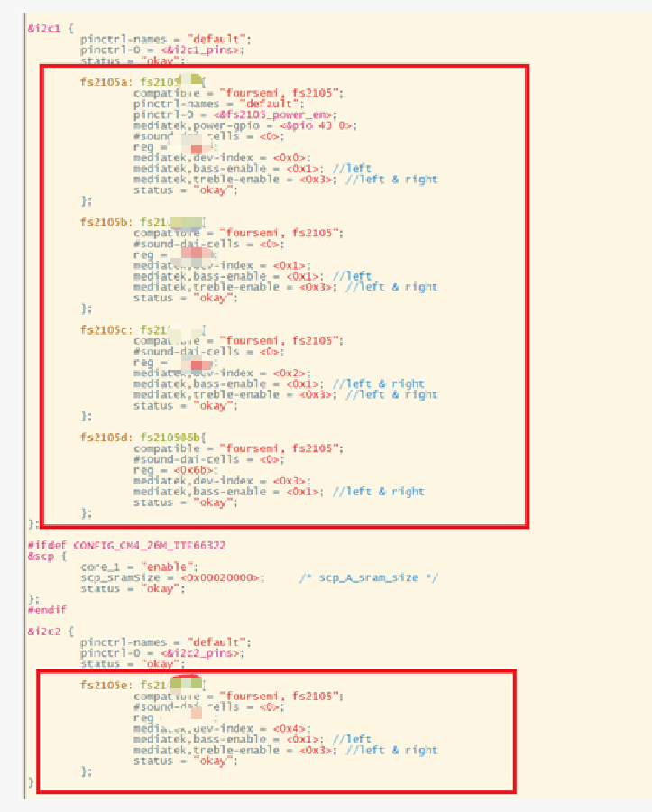Click treble-enable line in fs2105e block
The width and height of the screenshot is (652, 812).
point(286,751)
